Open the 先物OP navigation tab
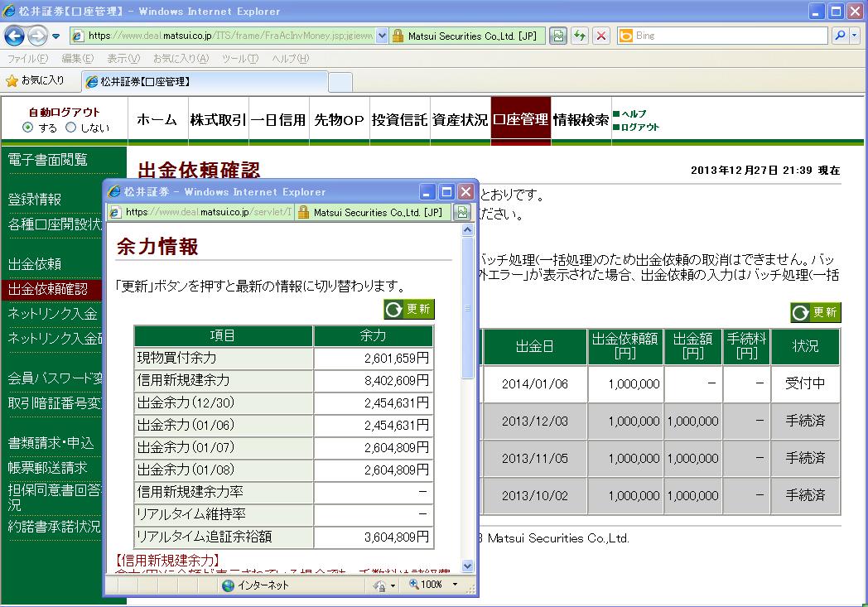868x607 pixels. pos(339,120)
